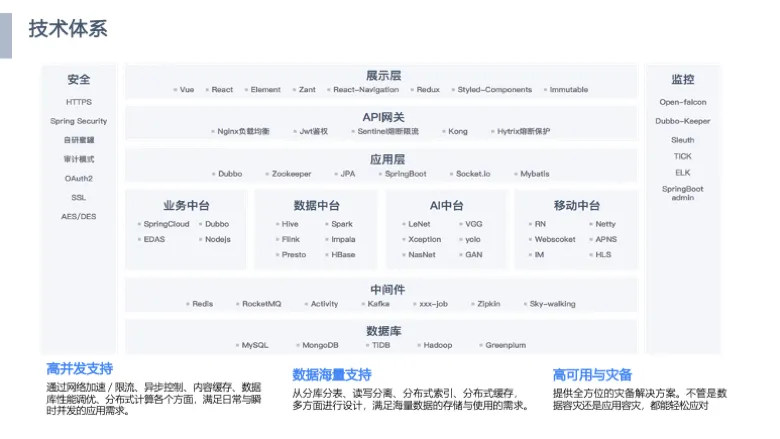Select the 'Jwt鉴权' item
The image size is (780, 439).
pyautogui.click(x=314, y=131)
